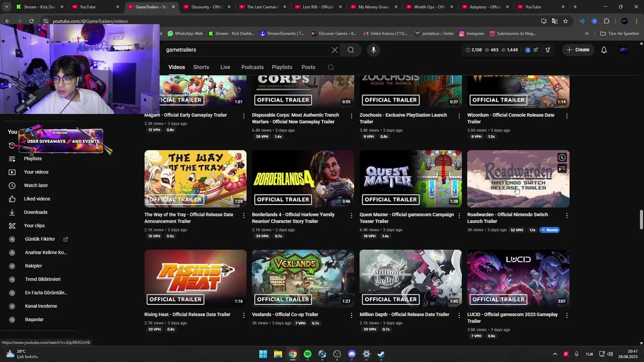Click the Remix button under Roadwarden

pyautogui.click(x=549, y=230)
